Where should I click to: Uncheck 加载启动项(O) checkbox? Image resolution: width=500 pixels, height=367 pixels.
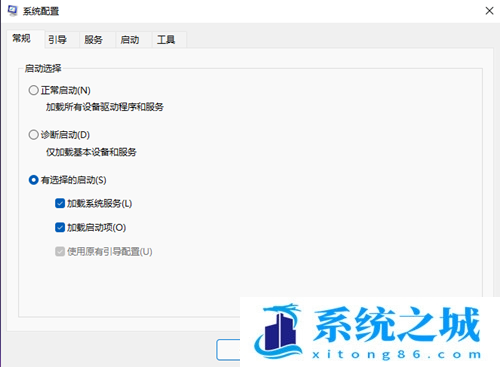[x=60, y=228]
